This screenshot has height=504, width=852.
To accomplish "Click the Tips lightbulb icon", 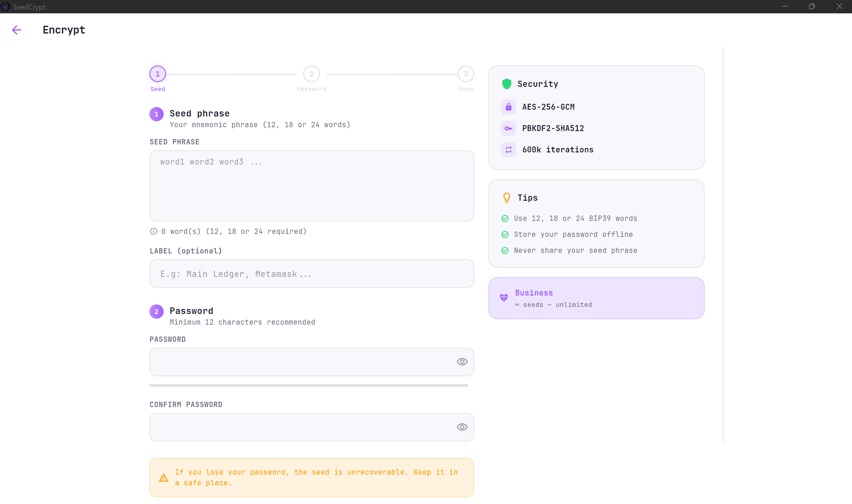I will click(506, 198).
